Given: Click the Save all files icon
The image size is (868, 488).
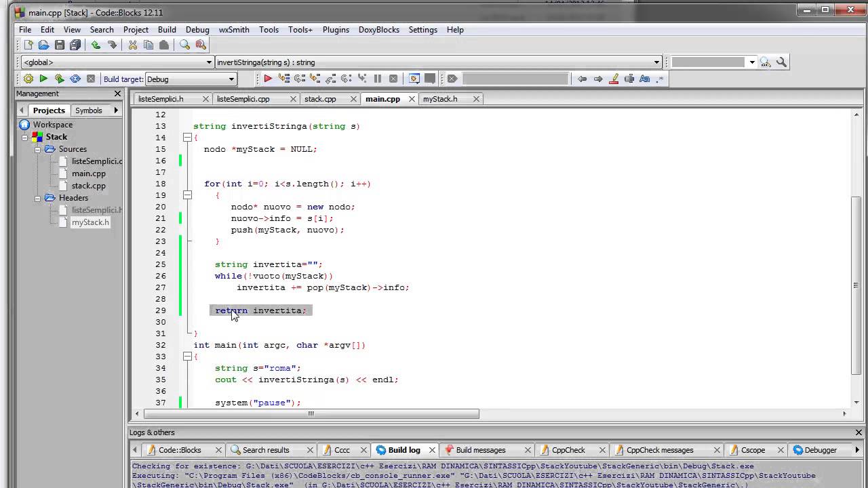Looking at the screenshot, I should (75, 45).
